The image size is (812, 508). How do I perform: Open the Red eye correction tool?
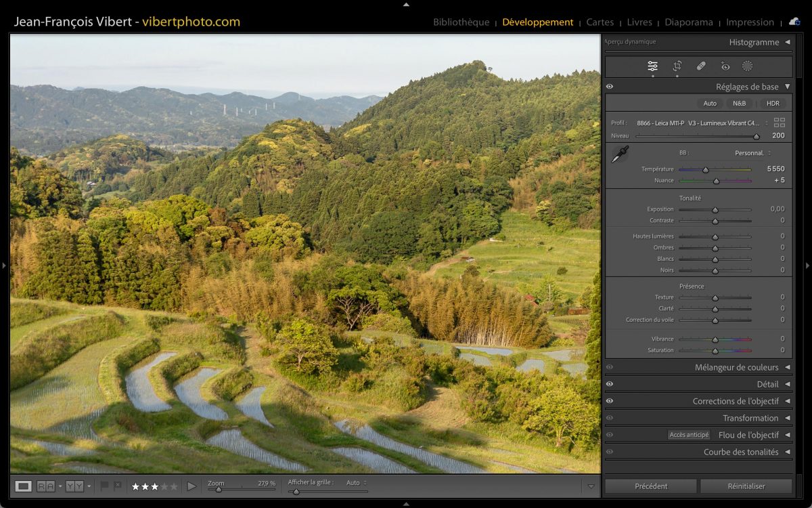tap(725, 66)
